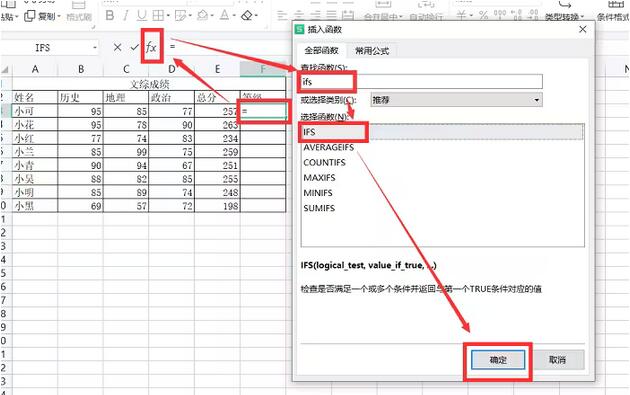The height and width of the screenshot is (395, 630).
Task: Select column B header
Action: [x=81, y=69]
